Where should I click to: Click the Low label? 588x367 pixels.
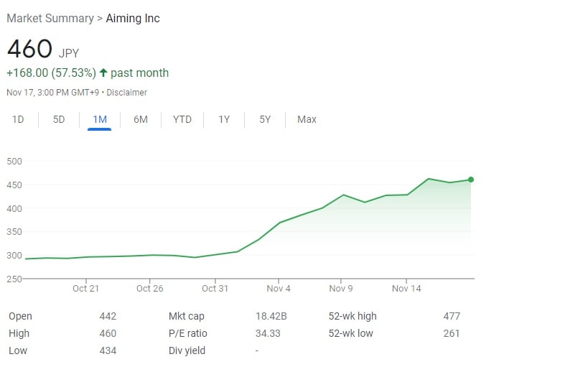pos(18,351)
